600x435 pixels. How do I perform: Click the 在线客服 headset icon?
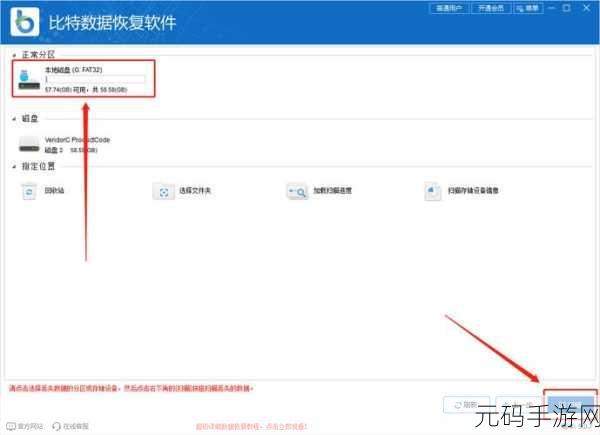pyautogui.click(x=57, y=426)
